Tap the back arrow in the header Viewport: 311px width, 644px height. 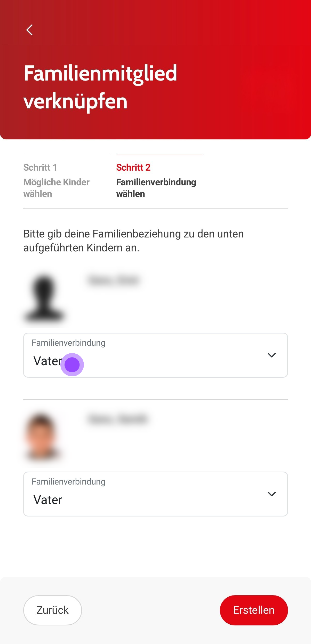point(30,30)
